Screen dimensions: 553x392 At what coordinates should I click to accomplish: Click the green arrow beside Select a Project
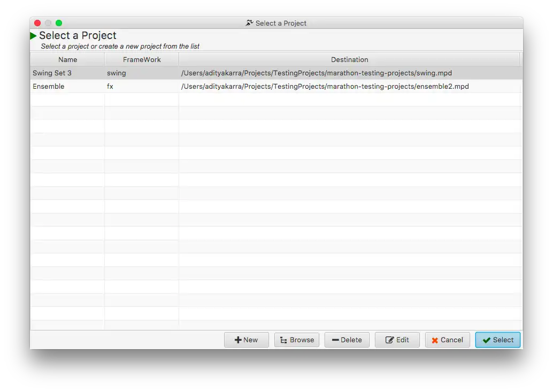(x=34, y=36)
